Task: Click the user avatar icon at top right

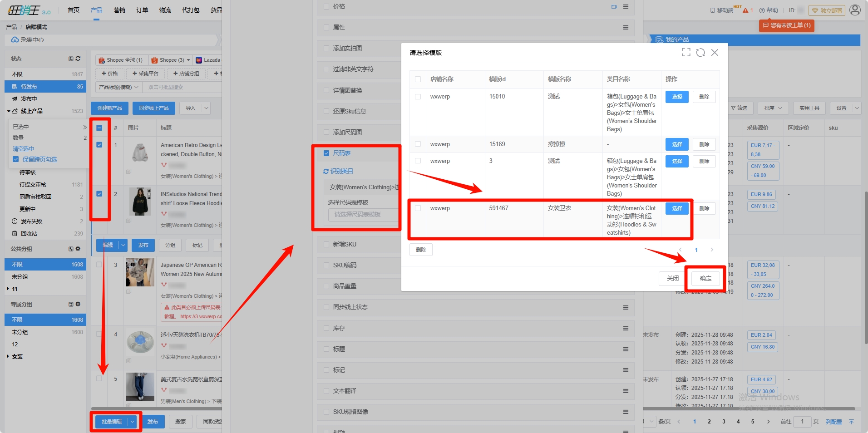Action: coord(855,10)
